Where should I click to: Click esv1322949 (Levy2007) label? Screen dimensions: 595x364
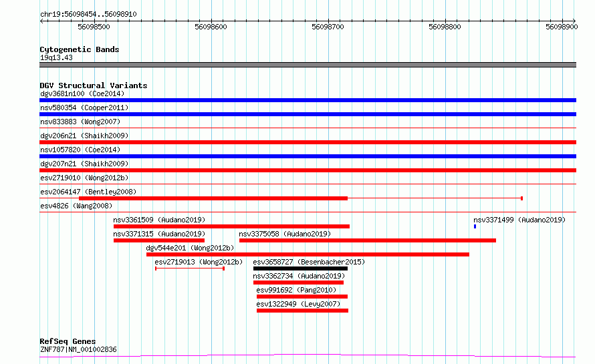pyautogui.click(x=298, y=304)
